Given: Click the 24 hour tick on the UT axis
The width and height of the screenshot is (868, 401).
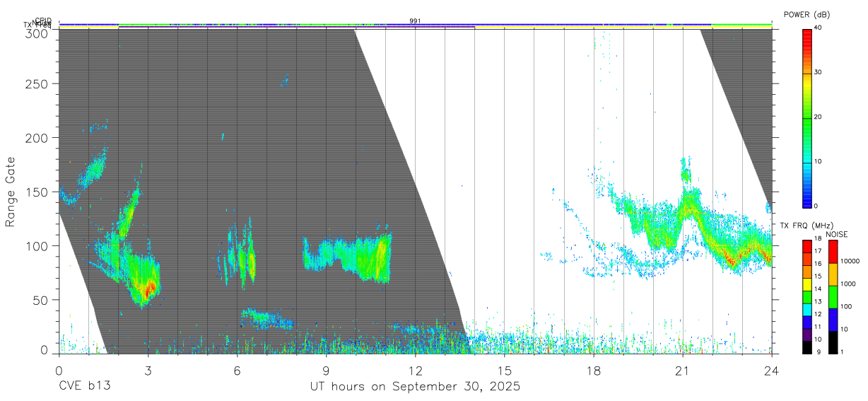Looking at the screenshot, I should click(771, 370).
